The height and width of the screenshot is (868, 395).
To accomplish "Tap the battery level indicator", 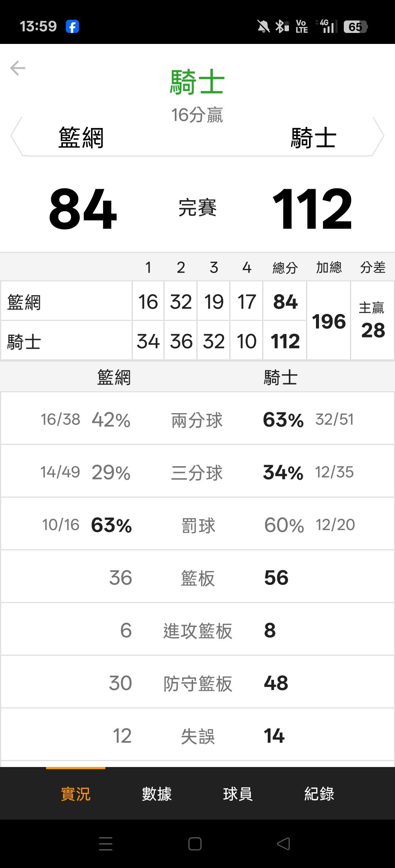I will 355,27.
